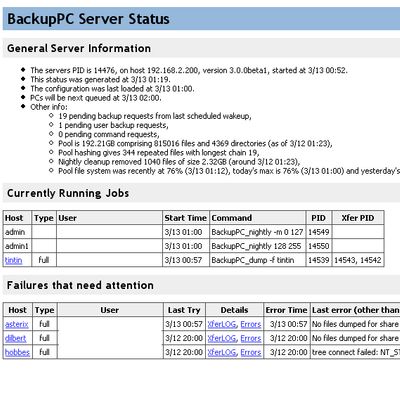Click '1 pending user backup requests' line
Viewport: 400px width, 400px height.
coord(113,125)
